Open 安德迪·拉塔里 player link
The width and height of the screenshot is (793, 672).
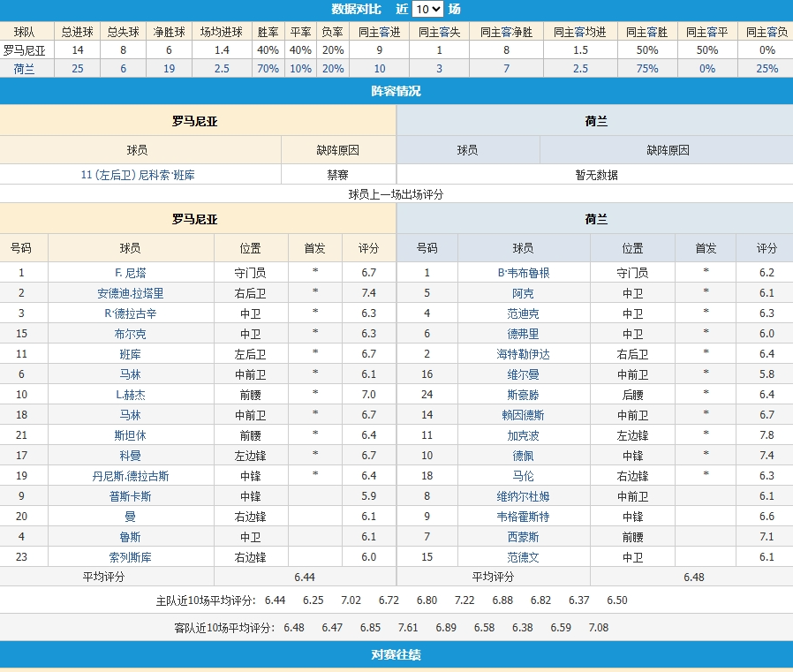(x=130, y=293)
